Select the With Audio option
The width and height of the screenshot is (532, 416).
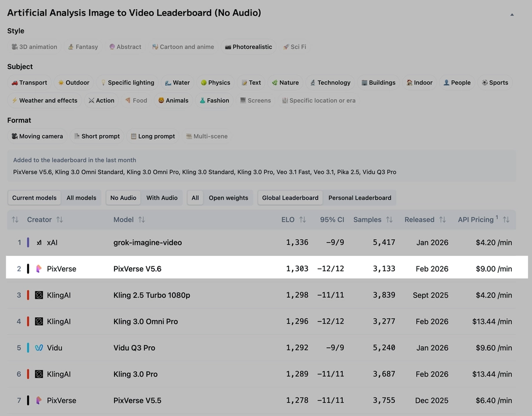pos(162,198)
